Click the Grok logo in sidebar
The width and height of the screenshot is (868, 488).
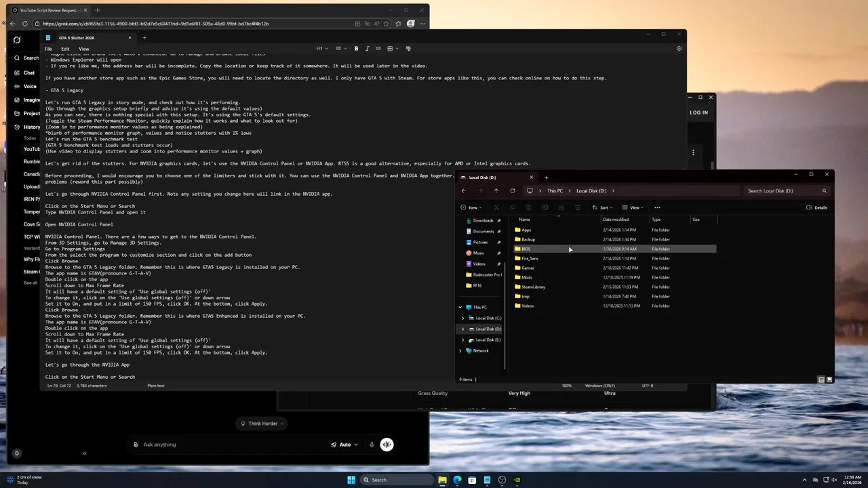click(17, 40)
